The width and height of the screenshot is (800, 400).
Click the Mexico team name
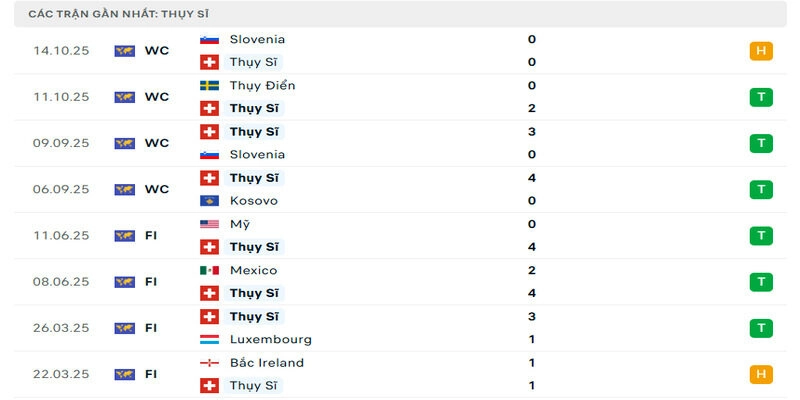click(x=253, y=271)
